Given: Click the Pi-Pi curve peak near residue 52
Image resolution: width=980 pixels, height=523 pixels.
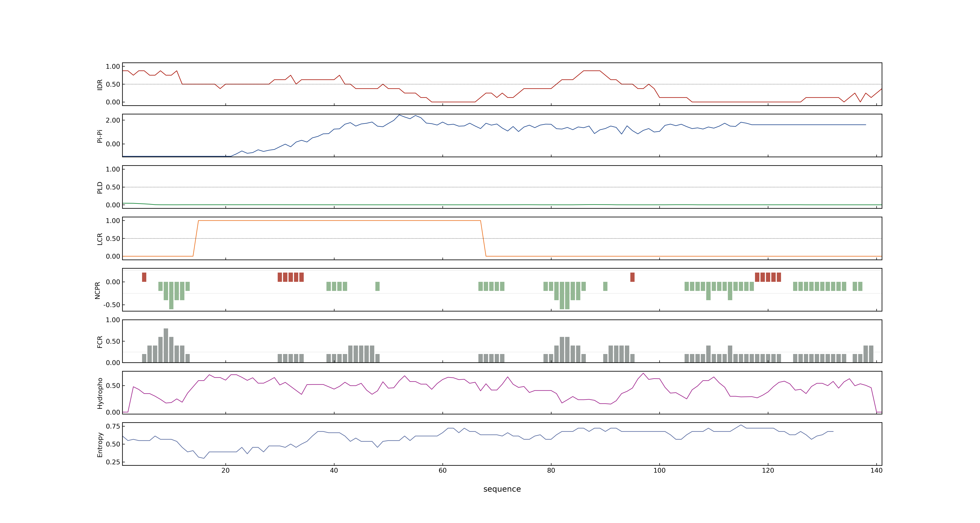Looking at the screenshot, I should point(399,115).
